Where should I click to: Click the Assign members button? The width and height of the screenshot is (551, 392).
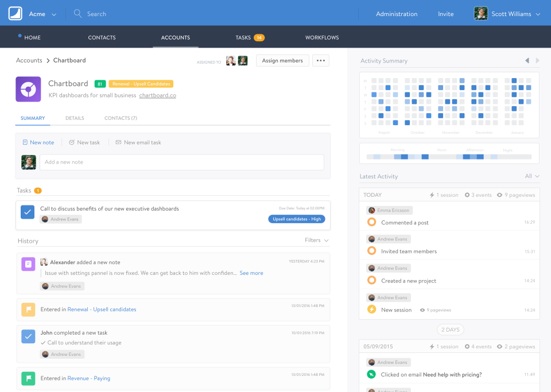coord(282,60)
